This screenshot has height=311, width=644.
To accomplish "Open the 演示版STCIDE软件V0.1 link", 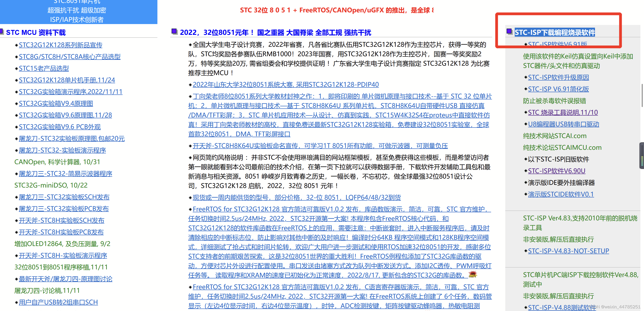I will (561, 194).
